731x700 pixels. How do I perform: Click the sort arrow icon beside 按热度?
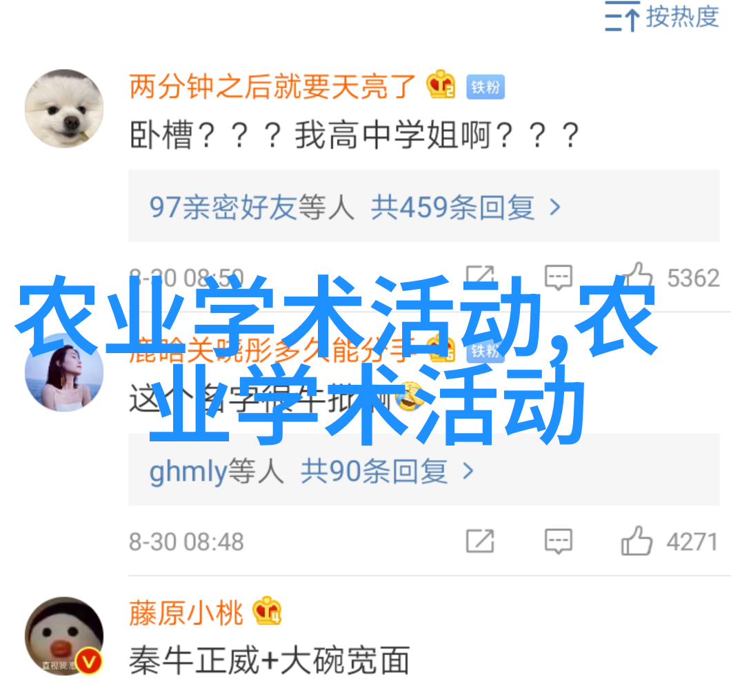tap(622, 17)
